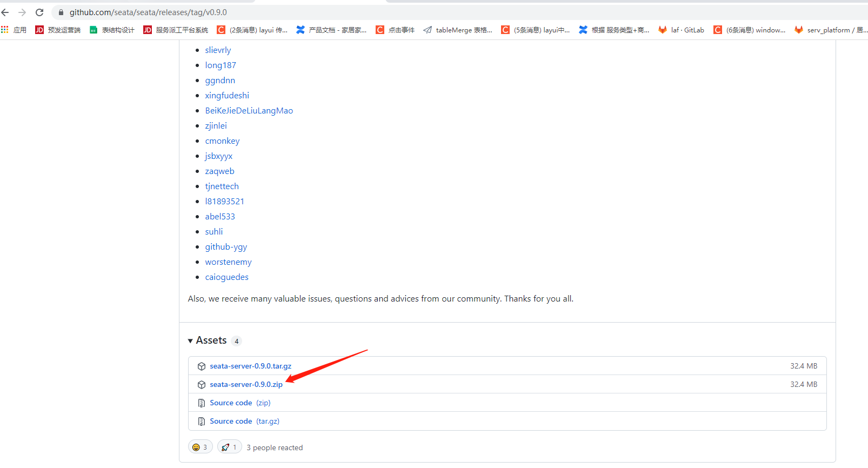Open contributor cmonkey profile link
The height and width of the screenshot is (468, 868).
click(222, 141)
